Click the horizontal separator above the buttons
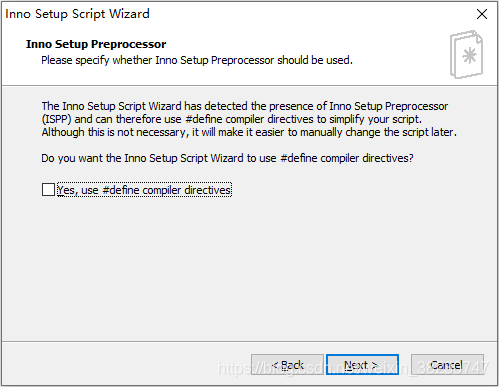 tap(249, 341)
